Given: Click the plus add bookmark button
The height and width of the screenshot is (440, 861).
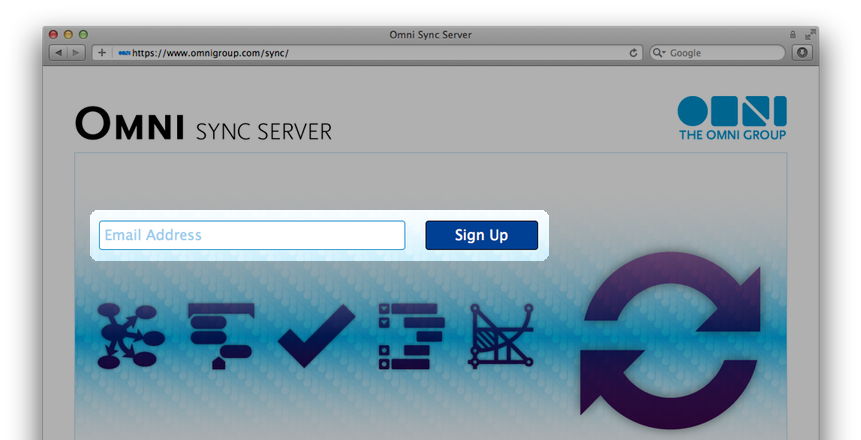Looking at the screenshot, I should [x=102, y=53].
